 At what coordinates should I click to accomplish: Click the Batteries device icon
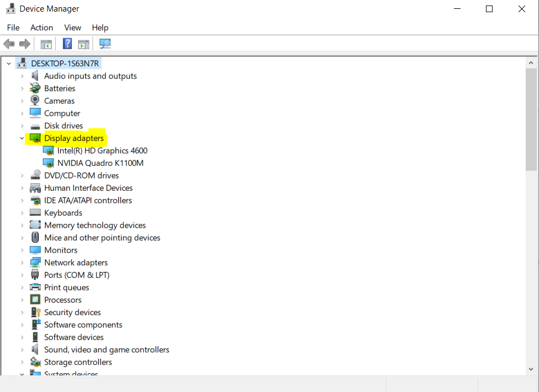coord(35,88)
